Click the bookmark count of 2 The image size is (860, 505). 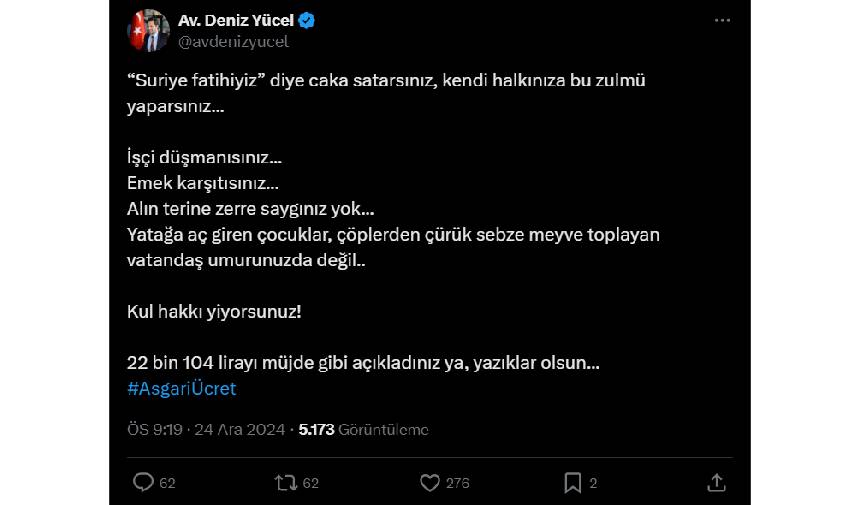point(593,483)
